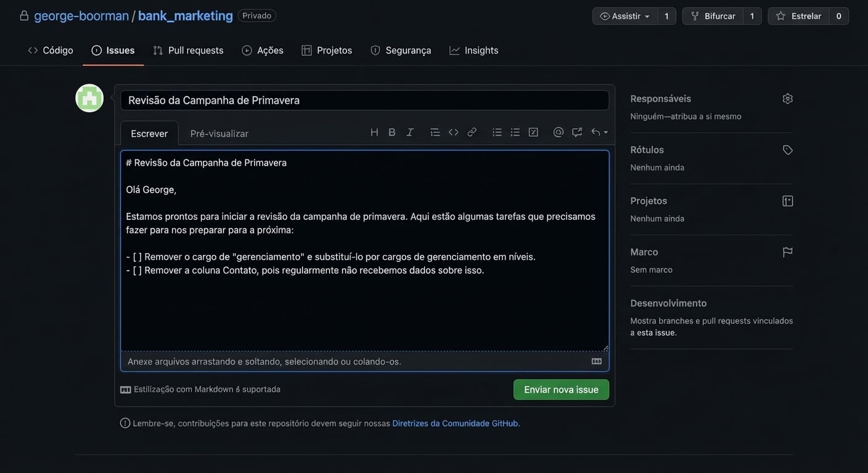Open the Issues tab
Viewport: 868px width, 473px height.
(113, 51)
